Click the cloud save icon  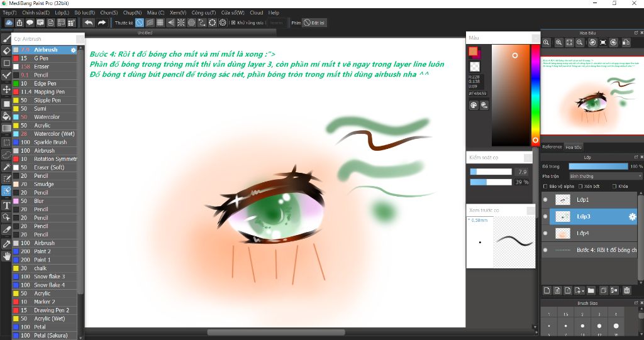[9, 23]
